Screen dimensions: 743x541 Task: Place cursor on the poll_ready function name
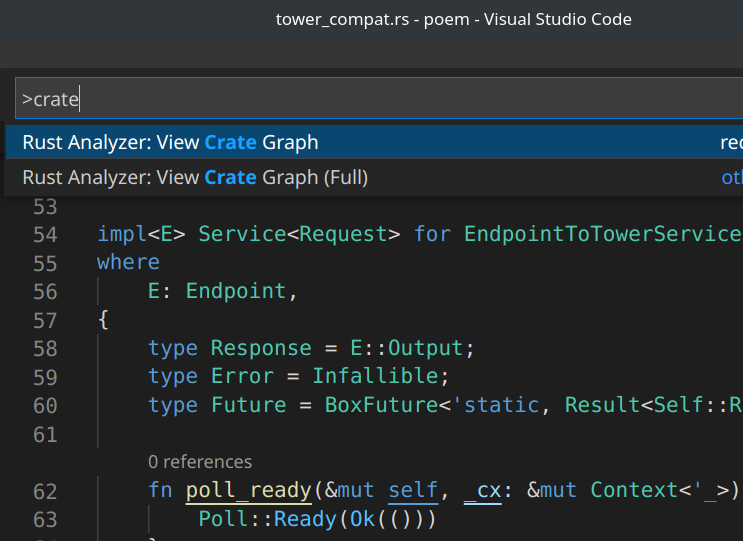click(247, 490)
